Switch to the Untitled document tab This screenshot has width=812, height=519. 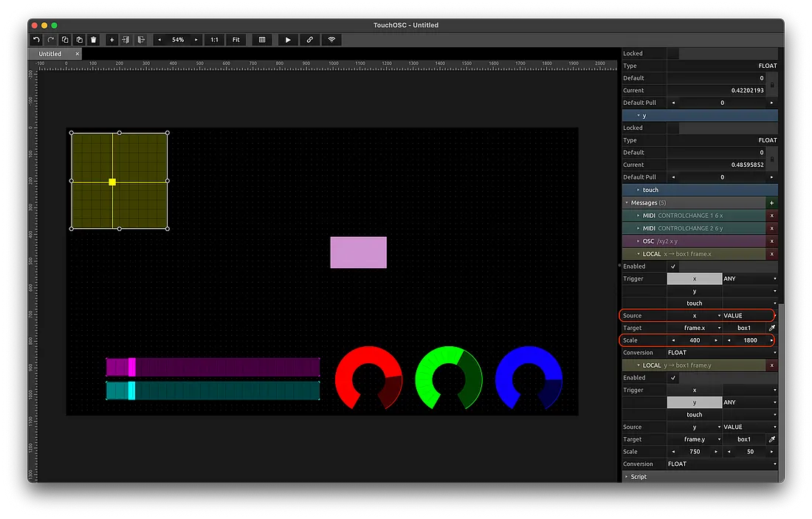50,54
